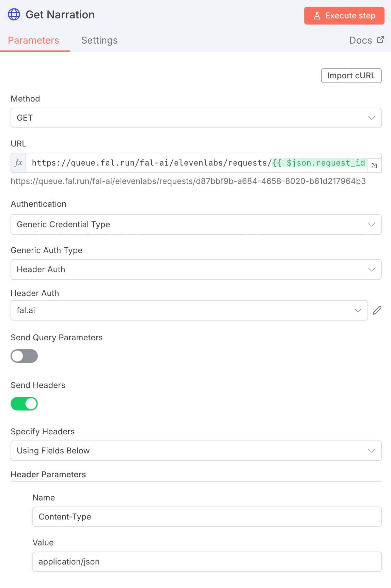The width and height of the screenshot is (391, 588).
Task: Expand the Authentication dropdown
Action: [x=196, y=225]
